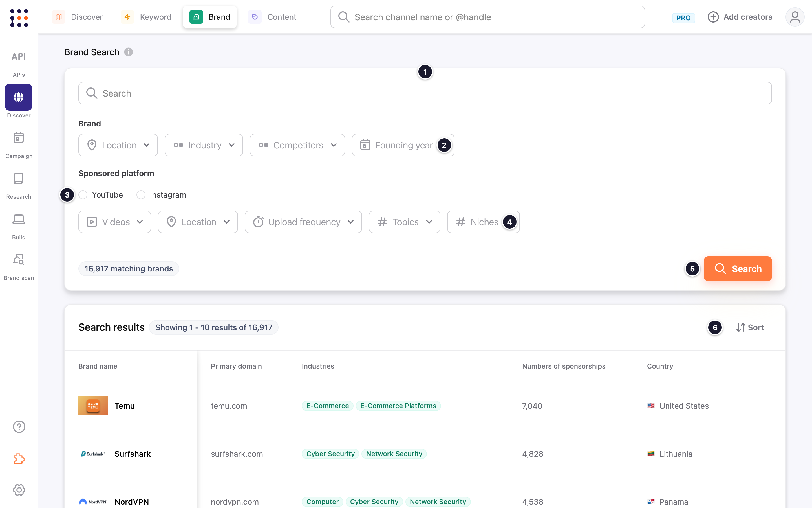Image resolution: width=812 pixels, height=508 pixels.
Task: Click the orange Search button
Action: pos(738,269)
